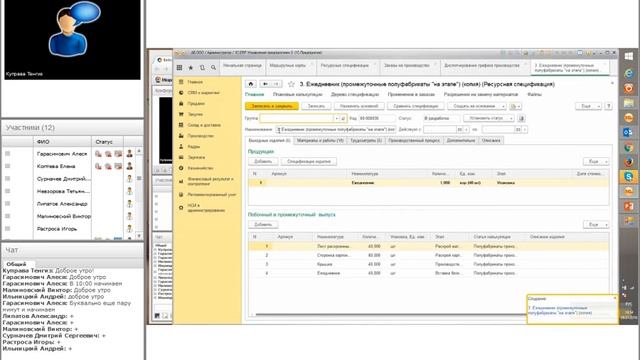Switch to Заказы на производство tab
This screenshot has height=360, width=640.
pos(409,66)
